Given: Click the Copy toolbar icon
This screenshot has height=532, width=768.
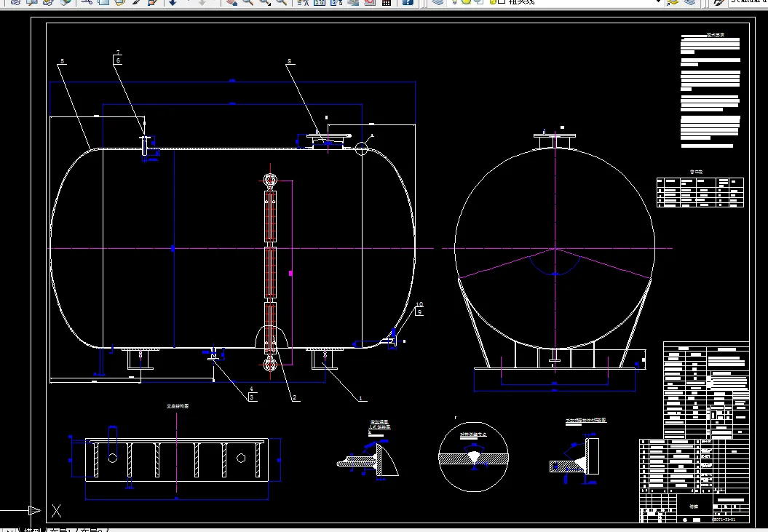Looking at the screenshot, I should 103,2.
